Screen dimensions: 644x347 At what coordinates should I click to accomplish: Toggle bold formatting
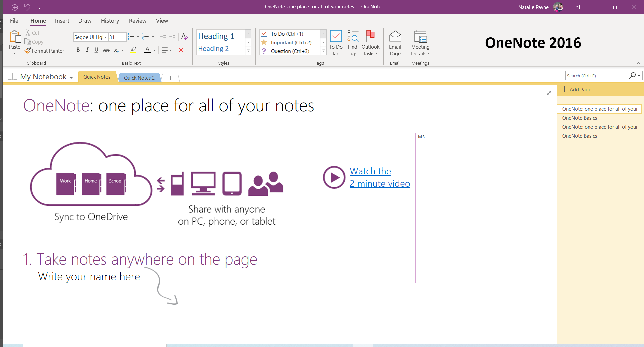tap(78, 50)
